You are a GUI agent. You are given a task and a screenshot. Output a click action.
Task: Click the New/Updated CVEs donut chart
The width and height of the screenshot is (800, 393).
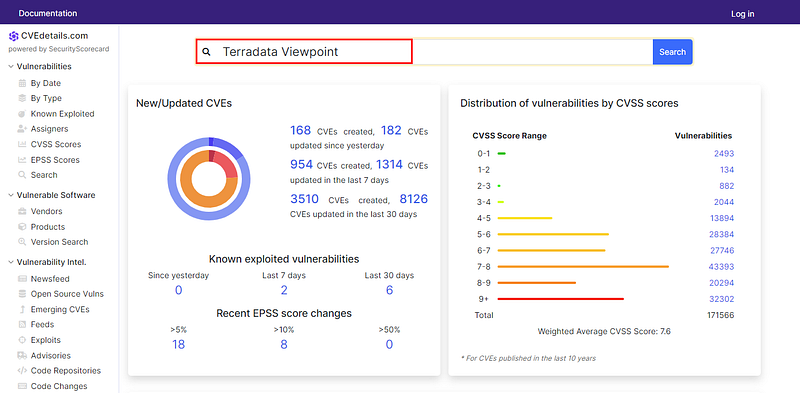point(209,179)
